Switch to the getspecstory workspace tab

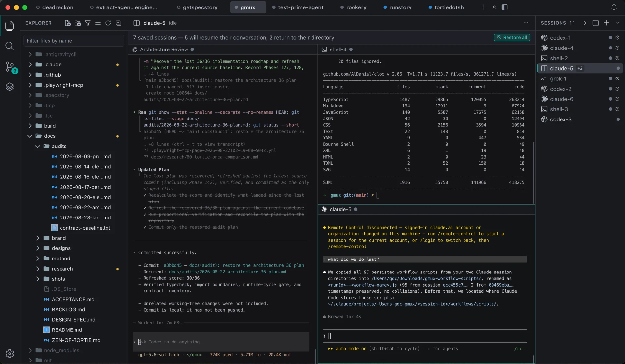(x=197, y=7)
